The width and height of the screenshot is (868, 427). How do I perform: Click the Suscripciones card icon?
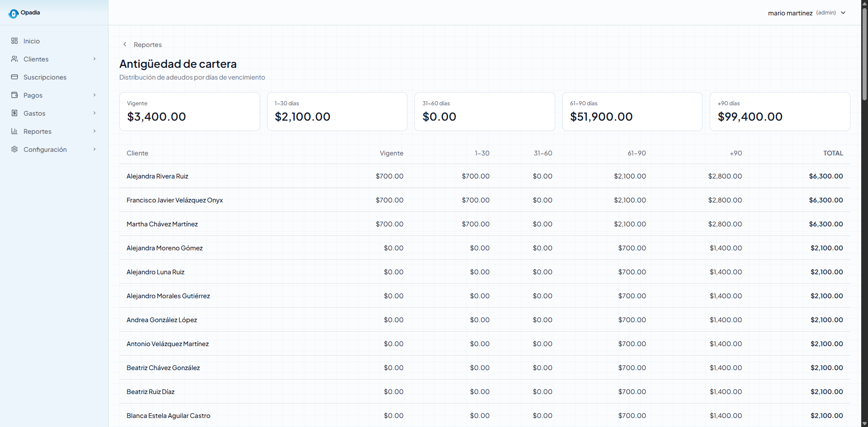tap(14, 77)
